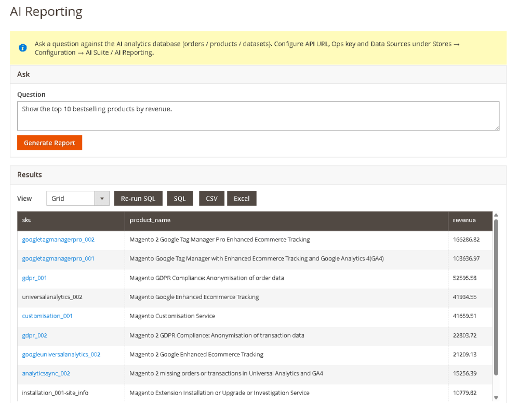Click the AI Reporting page title
Viewport: 532px width, 403px height.
(x=46, y=11)
